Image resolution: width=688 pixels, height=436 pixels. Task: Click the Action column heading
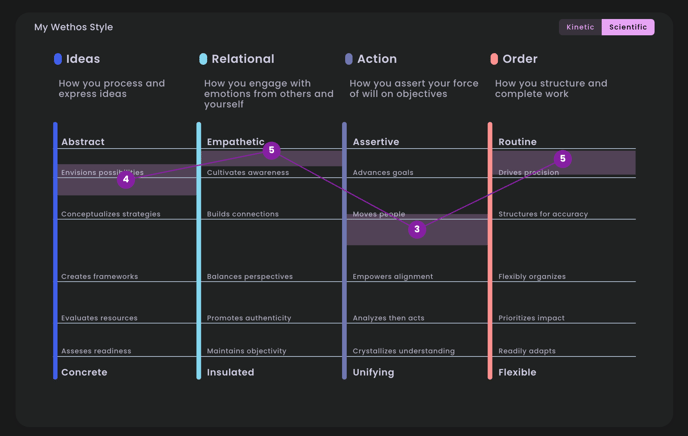click(x=377, y=59)
